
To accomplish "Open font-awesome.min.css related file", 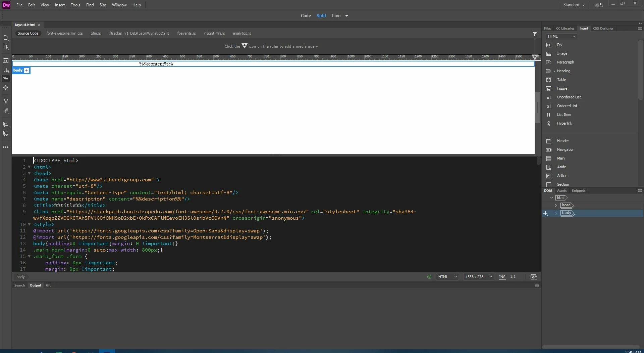I will (64, 33).
